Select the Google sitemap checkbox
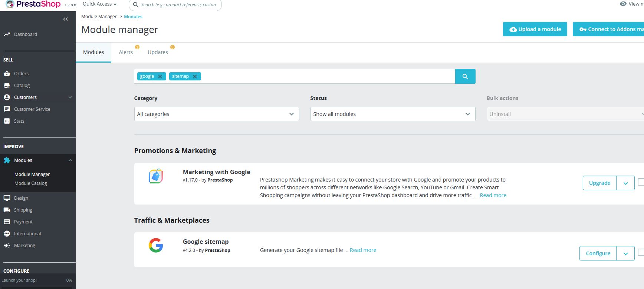 [641, 252]
